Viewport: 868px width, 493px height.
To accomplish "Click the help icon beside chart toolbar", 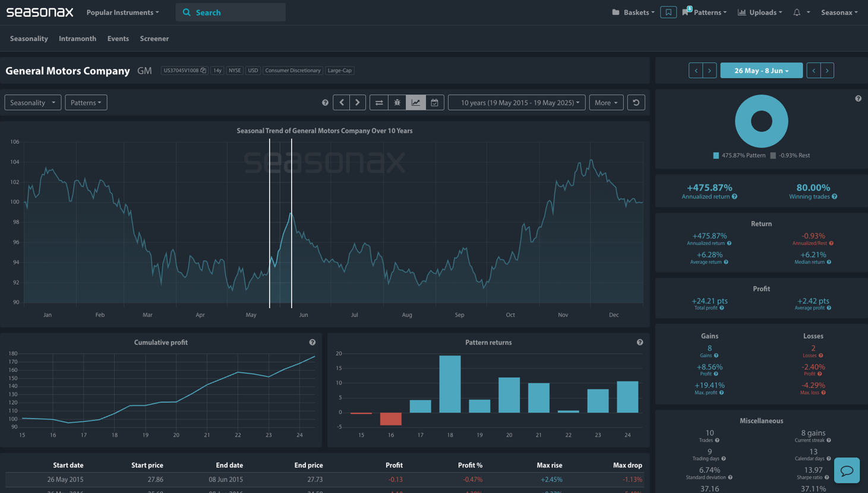I will pos(325,103).
